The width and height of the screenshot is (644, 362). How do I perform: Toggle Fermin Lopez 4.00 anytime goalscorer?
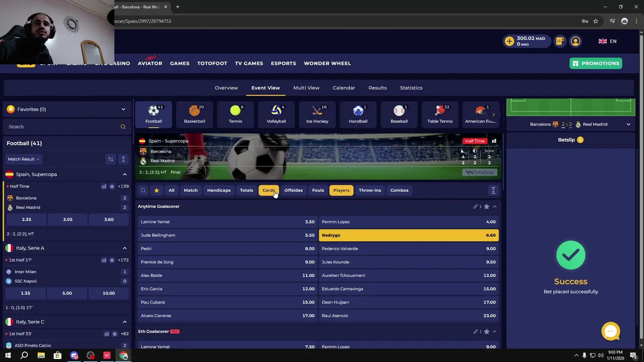click(x=409, y=222)
